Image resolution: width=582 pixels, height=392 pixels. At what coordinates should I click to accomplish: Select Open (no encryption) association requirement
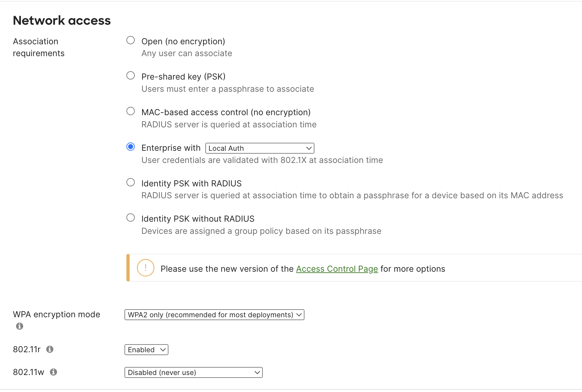click(x=131, y=40)
